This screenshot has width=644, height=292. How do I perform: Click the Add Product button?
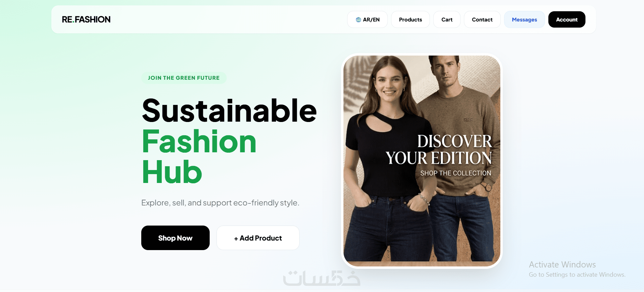258,238
